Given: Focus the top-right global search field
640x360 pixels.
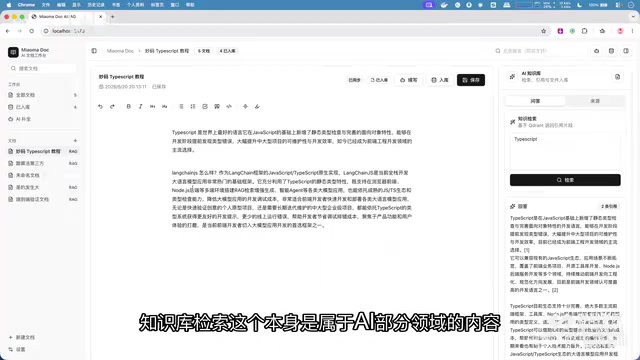Looking at the screenshot, I should click(540, 51).
